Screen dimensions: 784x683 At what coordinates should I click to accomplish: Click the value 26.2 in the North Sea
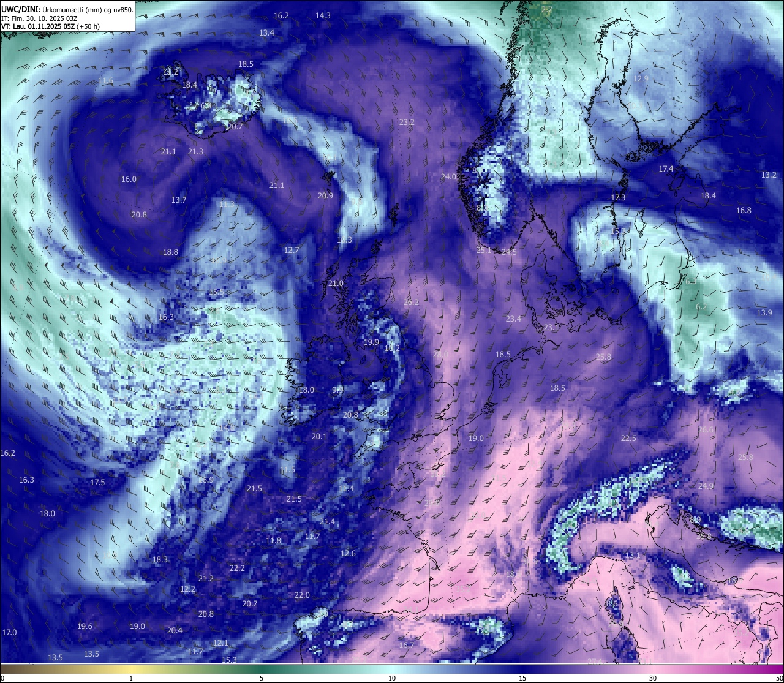[412, 302]
